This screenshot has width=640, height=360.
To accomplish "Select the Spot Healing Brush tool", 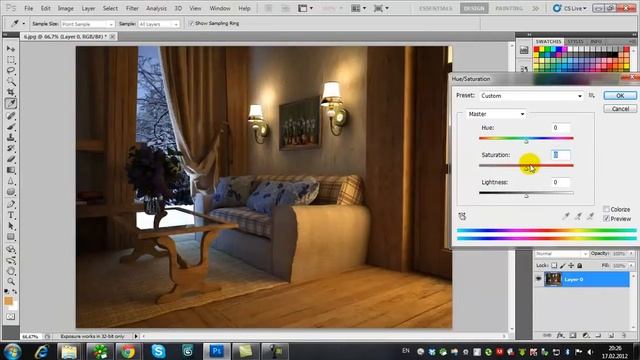I will [11, 116].
